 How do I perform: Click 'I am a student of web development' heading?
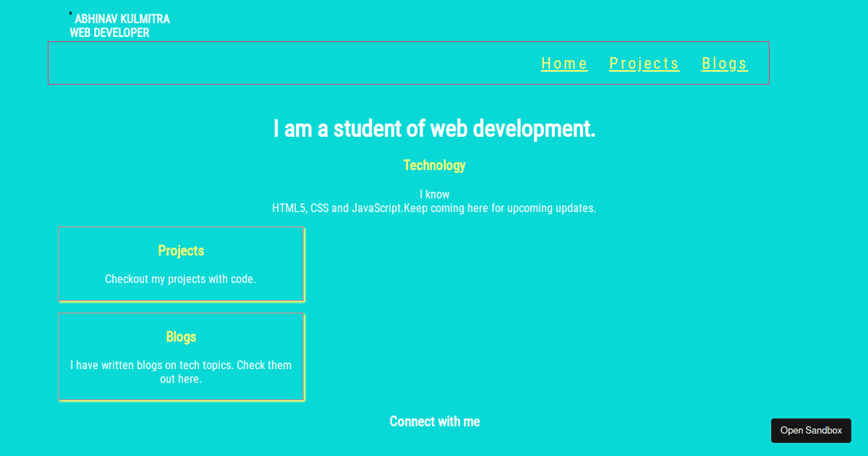434,128
